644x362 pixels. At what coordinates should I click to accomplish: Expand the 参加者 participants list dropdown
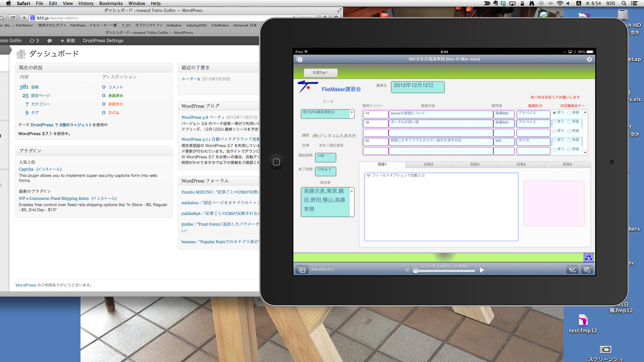point(352,191)
